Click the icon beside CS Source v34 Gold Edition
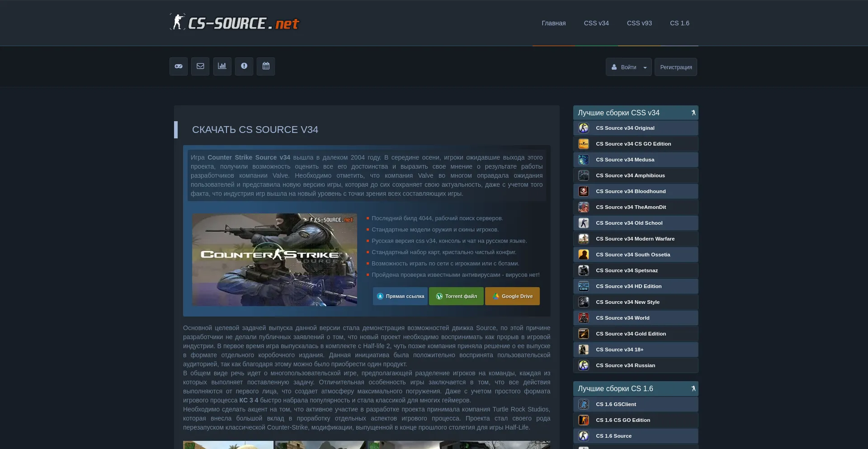 click(584, 334)
